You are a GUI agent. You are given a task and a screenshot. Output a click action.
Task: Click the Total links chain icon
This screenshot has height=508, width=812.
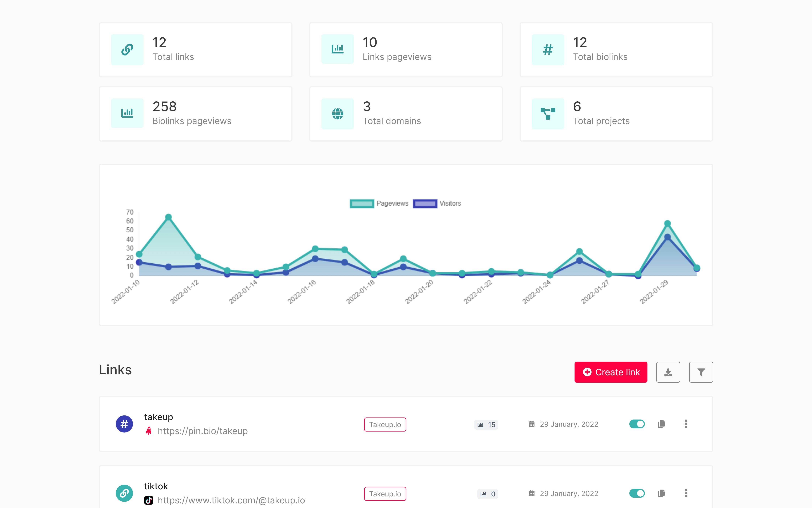click(x=127, y=50)
